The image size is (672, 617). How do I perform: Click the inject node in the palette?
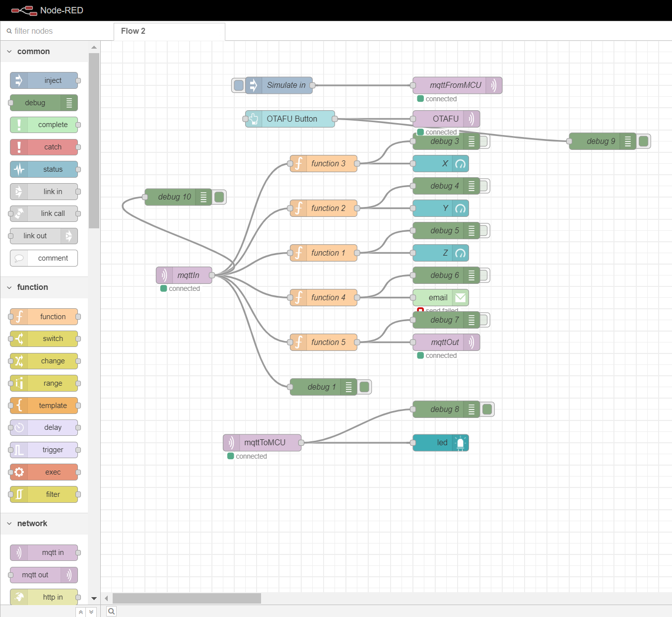click(44, 80)
